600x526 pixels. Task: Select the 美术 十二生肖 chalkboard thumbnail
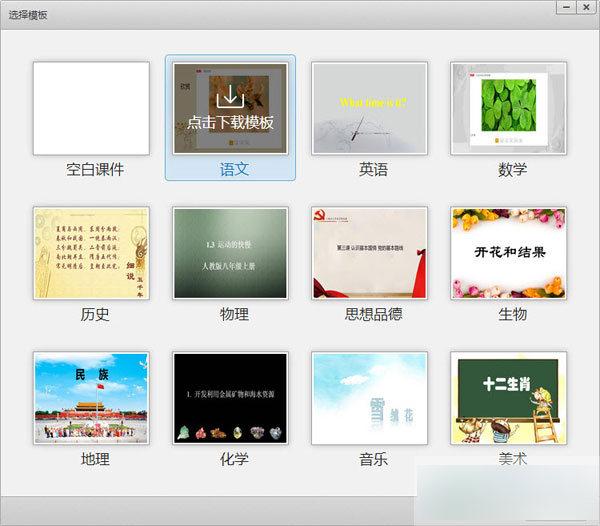[x=509, y=397]
